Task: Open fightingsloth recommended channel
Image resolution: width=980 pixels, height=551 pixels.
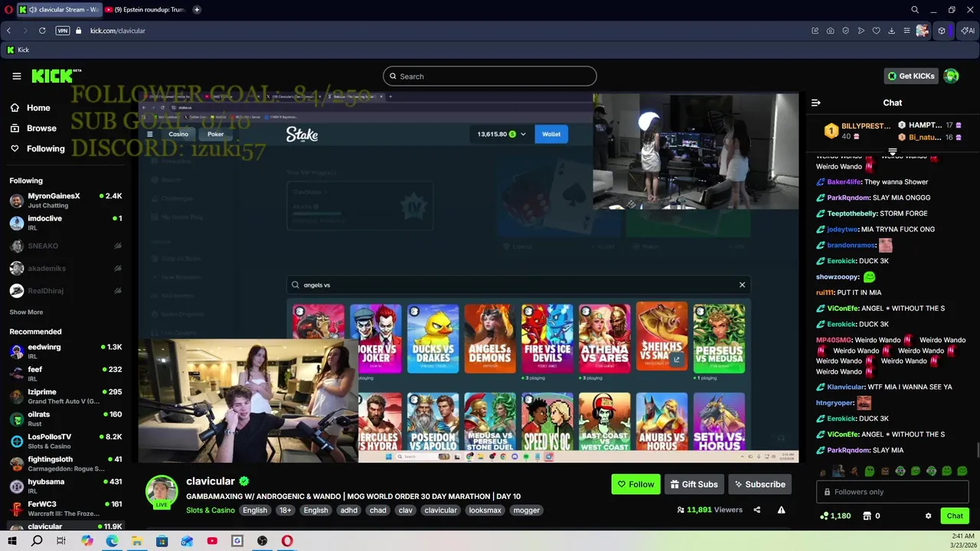Action: point(65,464)
